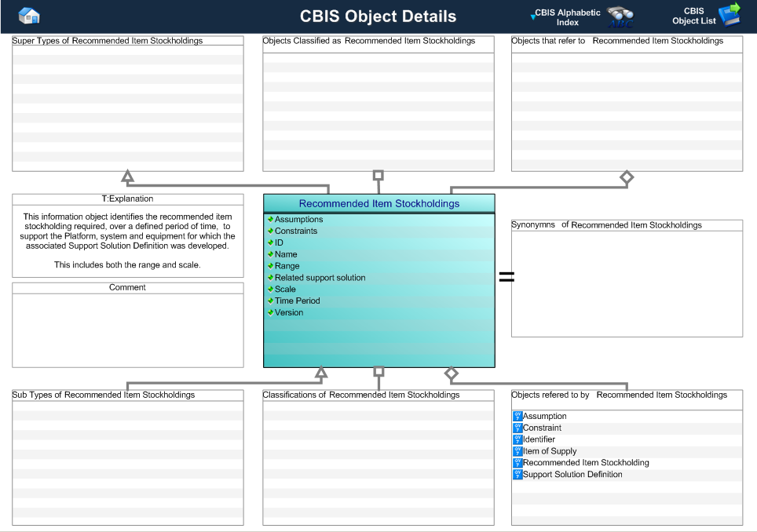Open the CBIS Object List book icon
The height and width of the screenshot is (532, 757).
(x=730, y=15)
